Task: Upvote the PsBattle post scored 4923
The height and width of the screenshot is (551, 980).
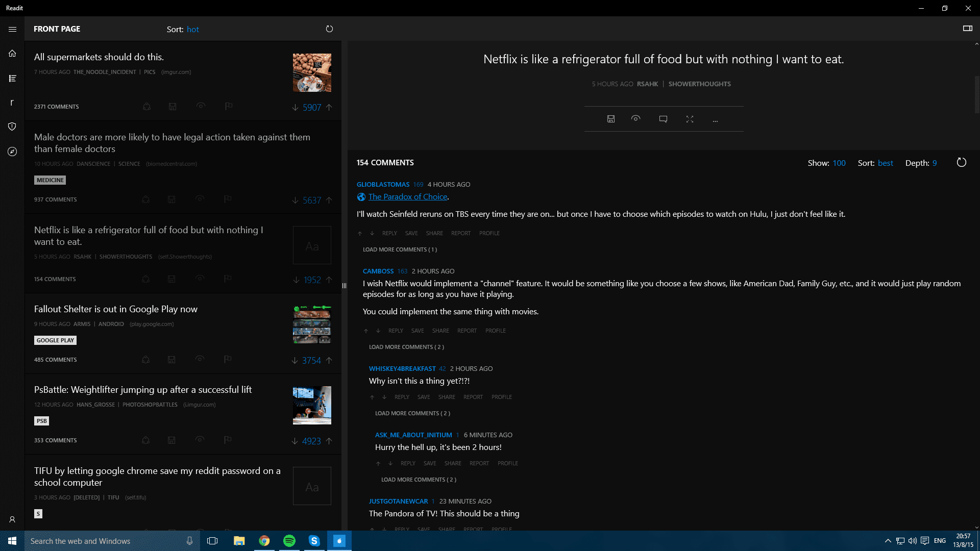Action: 329,441
